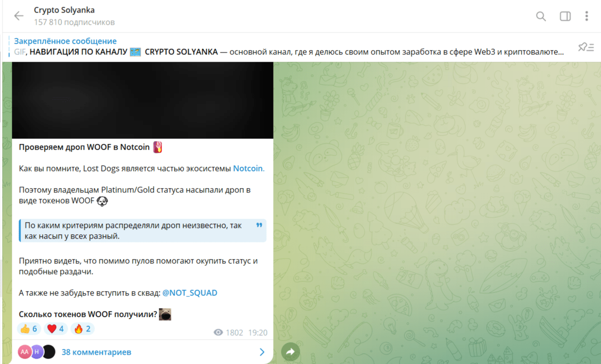Show all pinned messages list
Screen dimensions: 601x364
(586, 47)
